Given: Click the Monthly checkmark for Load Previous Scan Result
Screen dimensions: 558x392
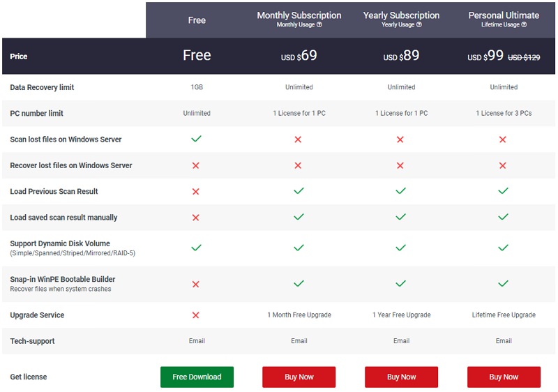Looking at the screenshot, I should 299,190.
